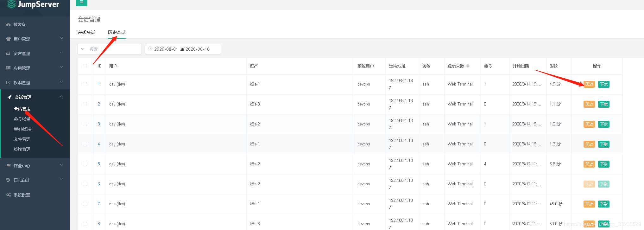Click 回放 replay button for session 1
Image resolution: width=644 pixels, height=230 pixels.
589,84
